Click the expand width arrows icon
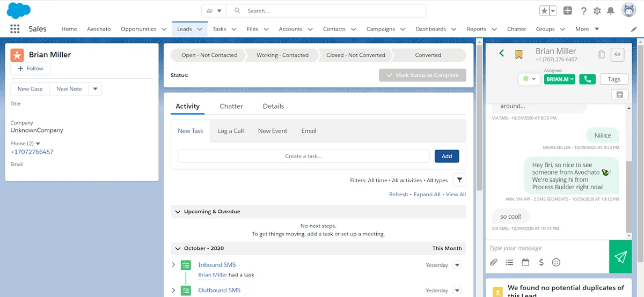Viewport: 644px width, 297px height. point(618,54)
